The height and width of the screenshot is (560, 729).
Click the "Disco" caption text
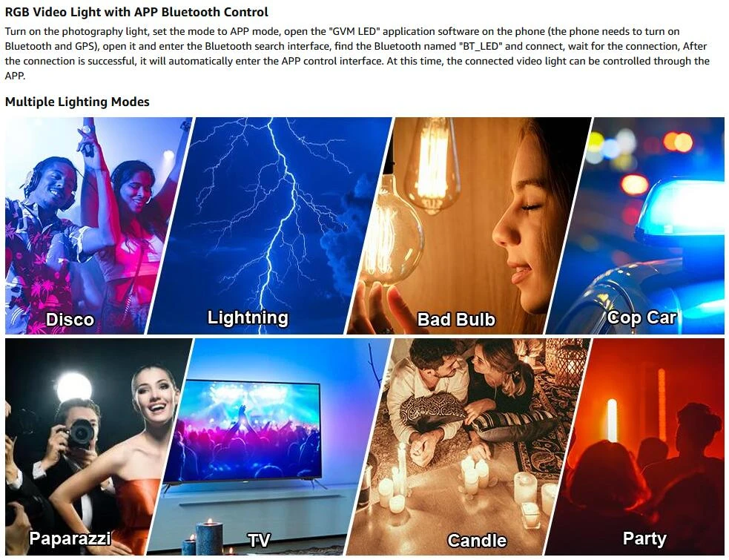pyautogui.click(x=70, y=320)
